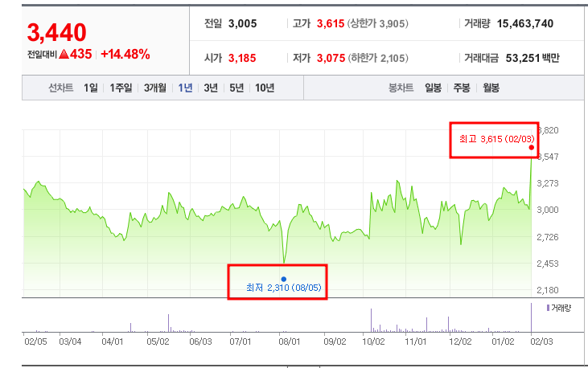Screen dimensions: 588x368
Task: Switch chart to 3년 period
Action: coord(211,88)
